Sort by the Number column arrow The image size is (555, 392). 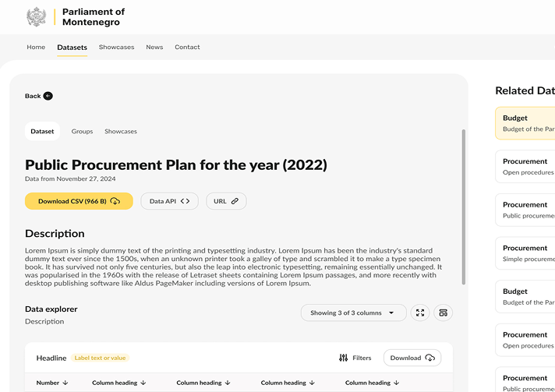(x=65, y=383)
